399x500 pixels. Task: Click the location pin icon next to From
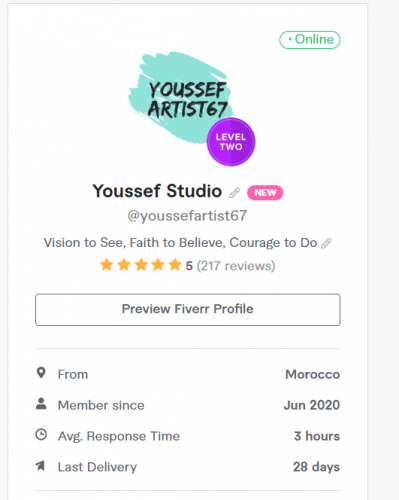coord(41,373)
